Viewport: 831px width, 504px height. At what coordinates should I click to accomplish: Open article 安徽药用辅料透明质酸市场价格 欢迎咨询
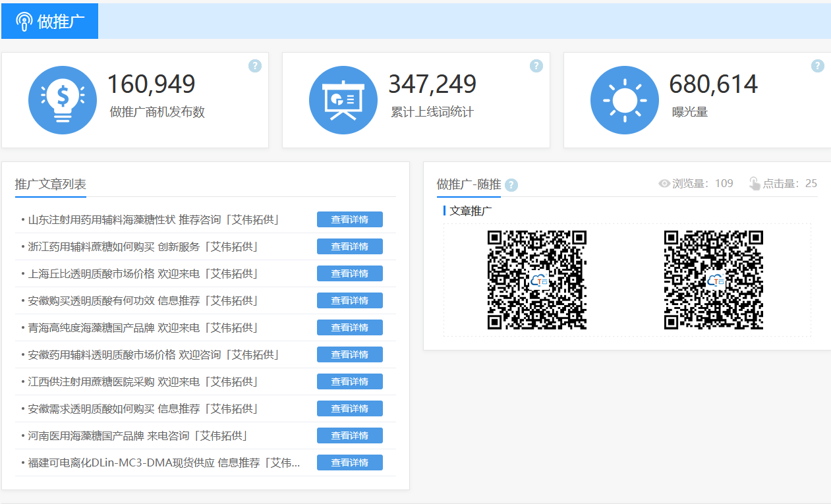(x=155, y=354)
